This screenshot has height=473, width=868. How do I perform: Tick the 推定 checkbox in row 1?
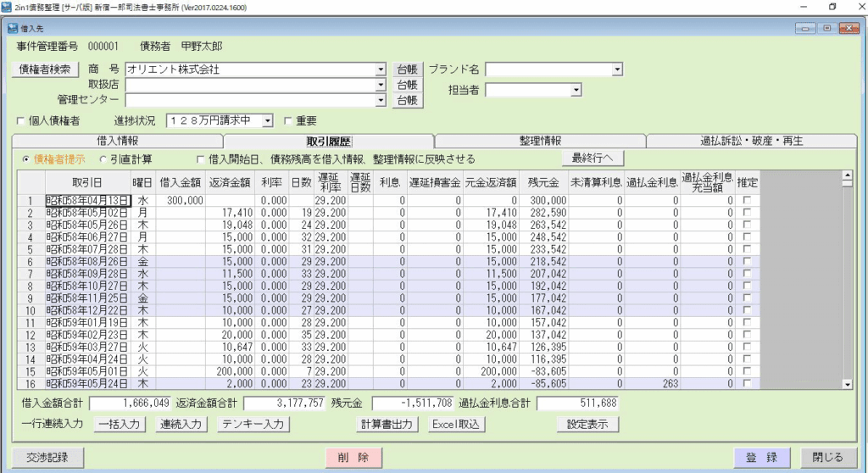click(x=747, y=200)
